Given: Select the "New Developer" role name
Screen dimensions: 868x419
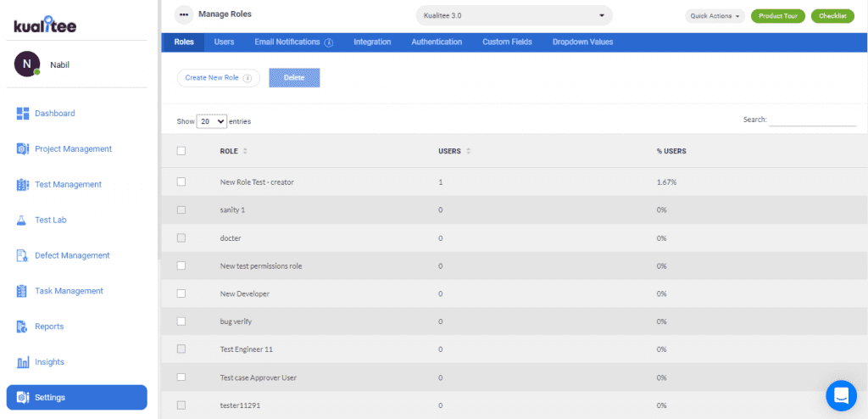Looking at the screenshot, I should [x=245, y=293].
